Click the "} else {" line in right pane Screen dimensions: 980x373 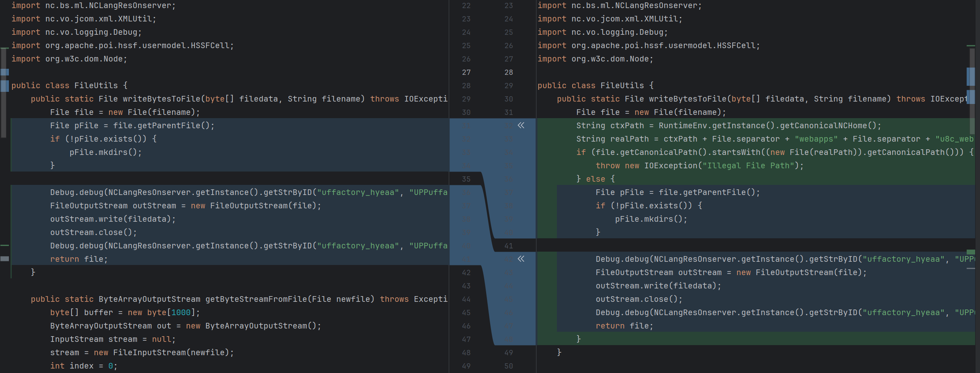pos(595,179)
